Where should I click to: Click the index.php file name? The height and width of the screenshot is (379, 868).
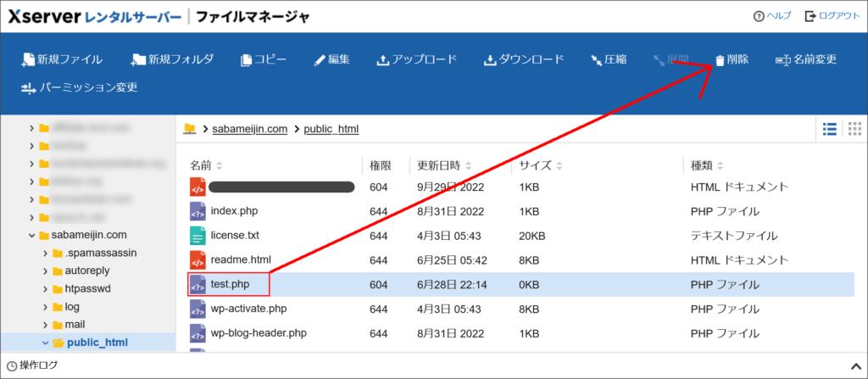234,210
